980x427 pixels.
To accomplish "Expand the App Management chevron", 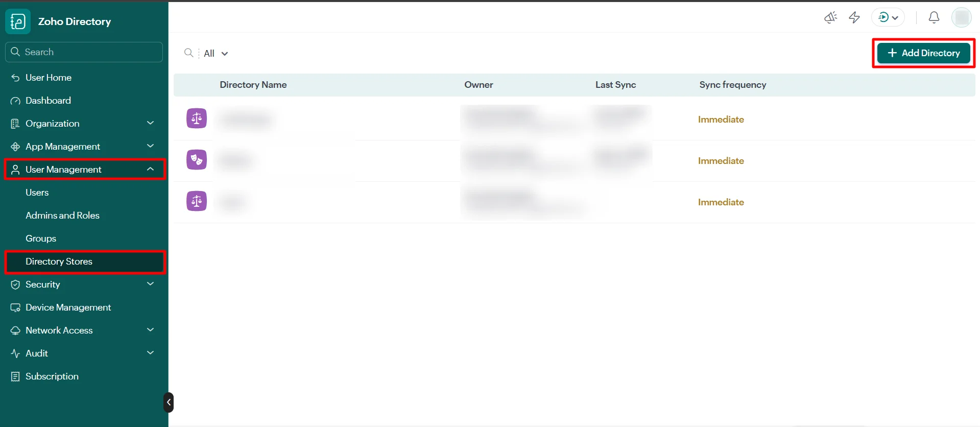I will [150, 146].
